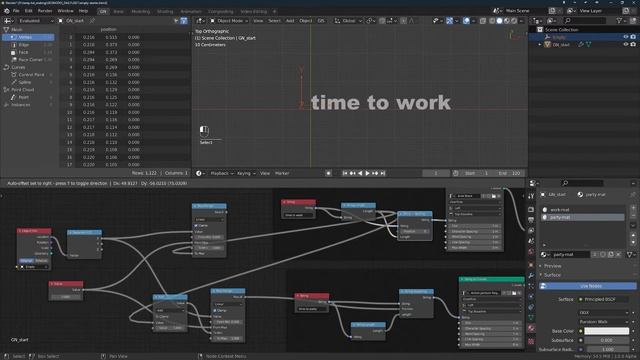Switch to rendered viewport shading
This screenshot has width=640, height=360.
514,20
